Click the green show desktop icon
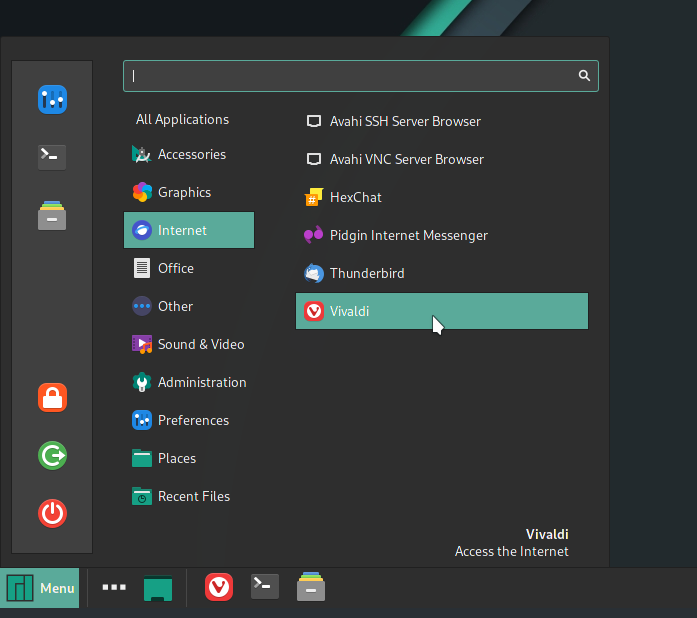This screenshot has width=697, height=618. point(158,588)
